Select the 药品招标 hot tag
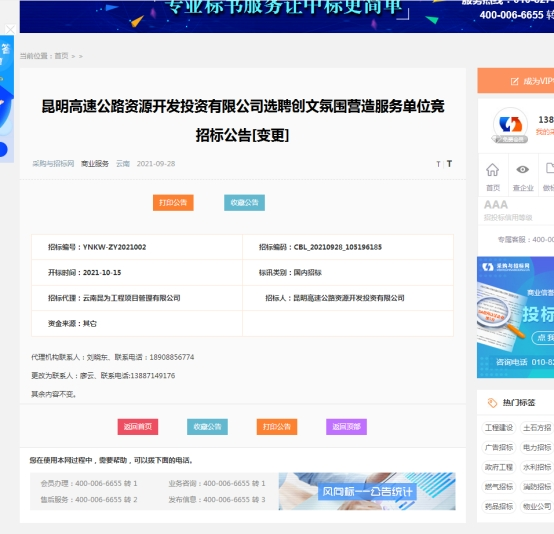 click(499, 506)
